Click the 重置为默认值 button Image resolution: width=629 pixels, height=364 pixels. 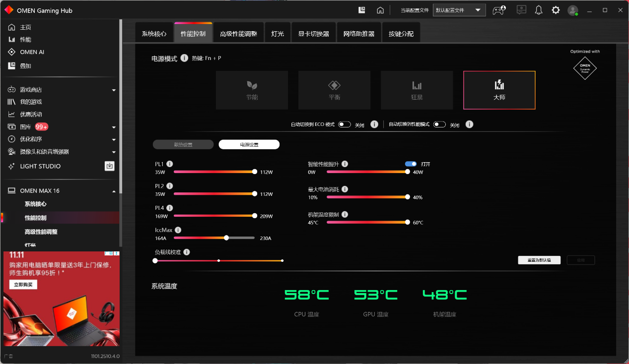[x=539, y=260]
